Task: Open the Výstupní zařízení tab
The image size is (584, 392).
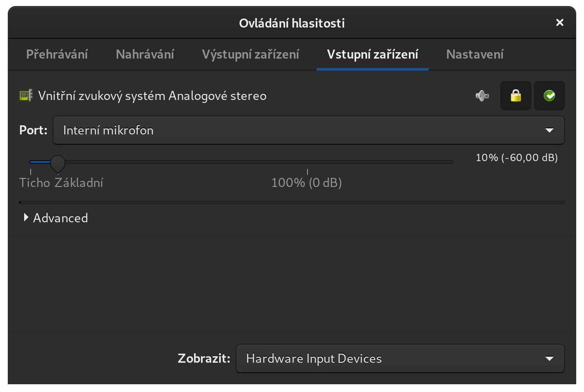Action: pyautogui.click(x=251, y=54)
